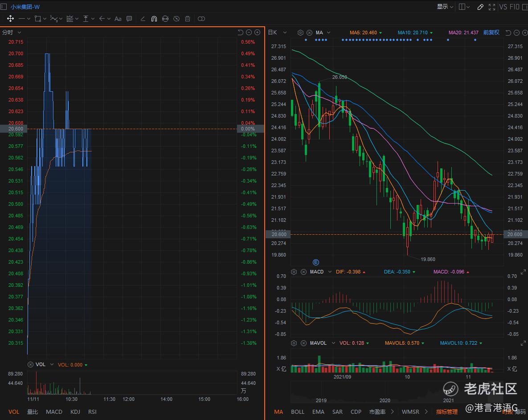The width and height of the screenshot is (528, 420).
Task: Select the EMA main indicator tab
Action: click(318, 412)
